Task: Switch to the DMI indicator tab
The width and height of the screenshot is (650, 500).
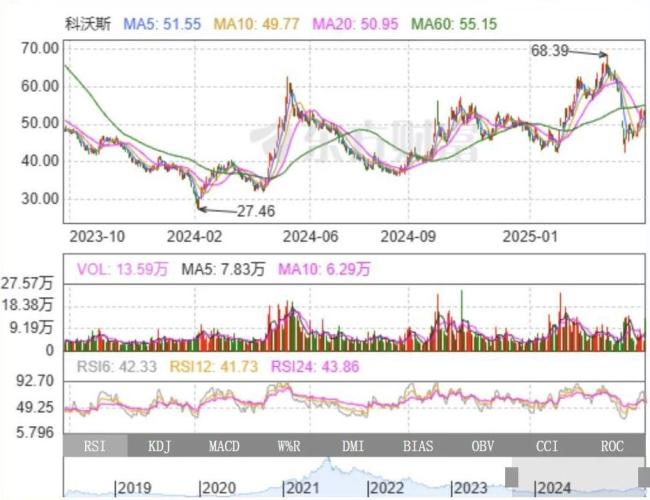Action: point(353,445)
